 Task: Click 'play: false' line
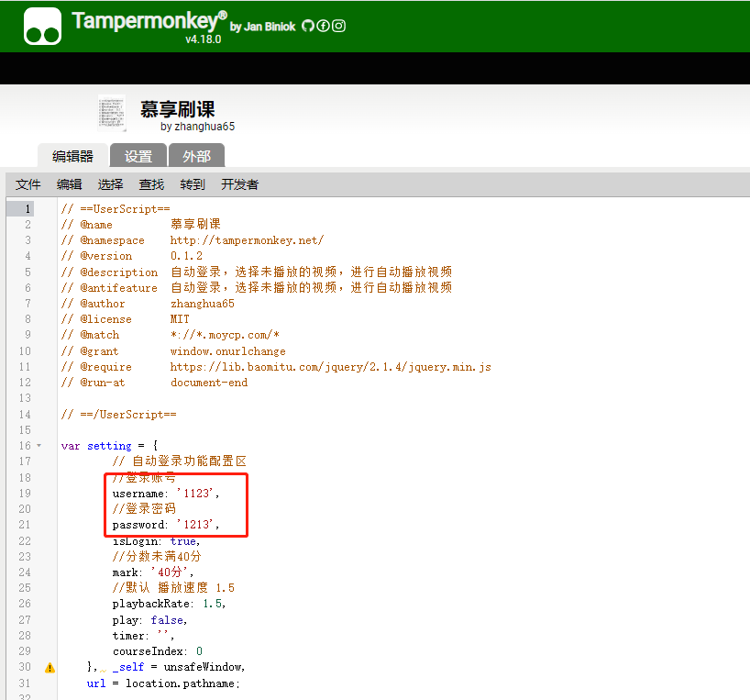click(x=149, y=620)
